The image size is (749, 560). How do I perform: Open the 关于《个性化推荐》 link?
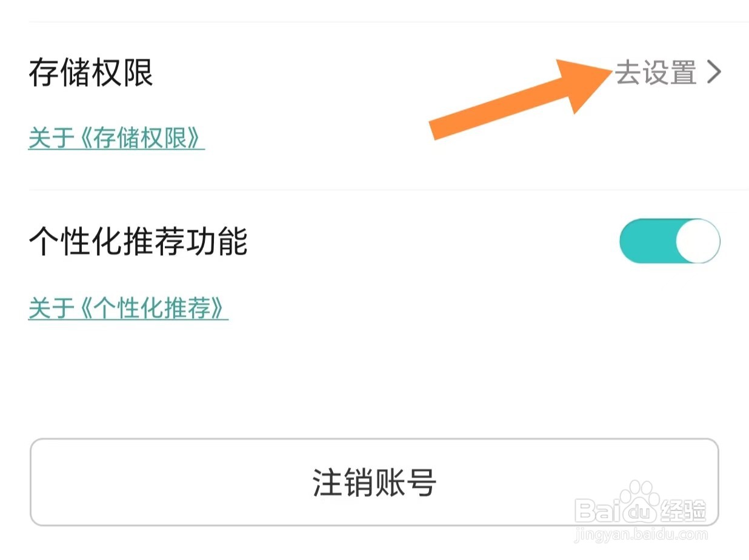pyautogui.click(x=128, y=308)
